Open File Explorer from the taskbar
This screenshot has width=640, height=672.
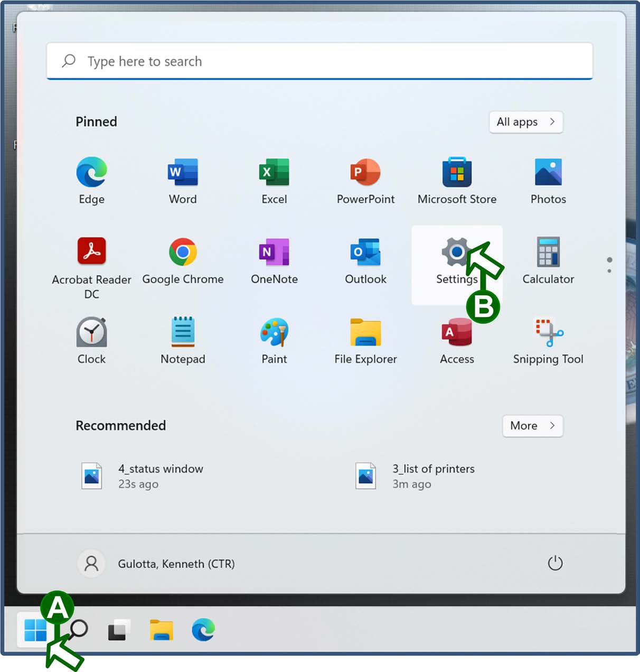[x=161, y=630]
